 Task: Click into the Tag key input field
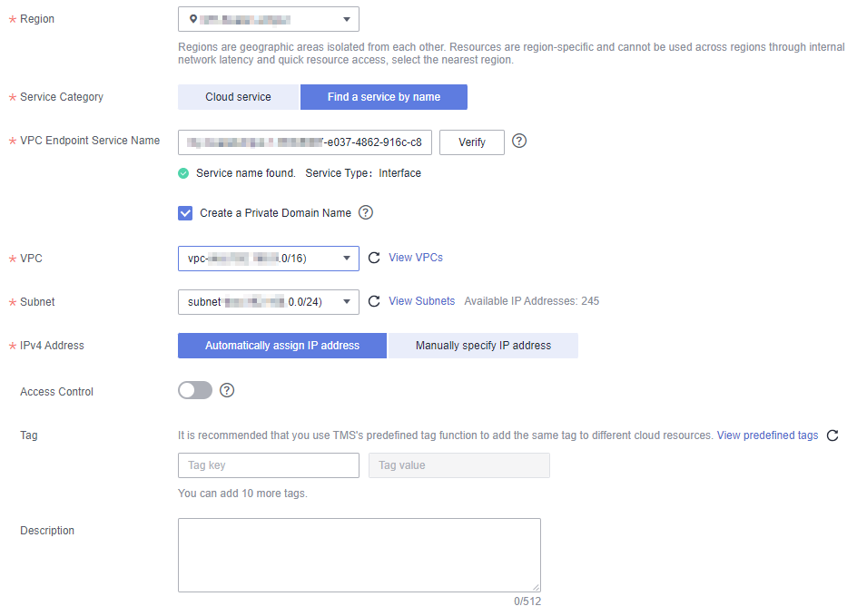point(269,465)
